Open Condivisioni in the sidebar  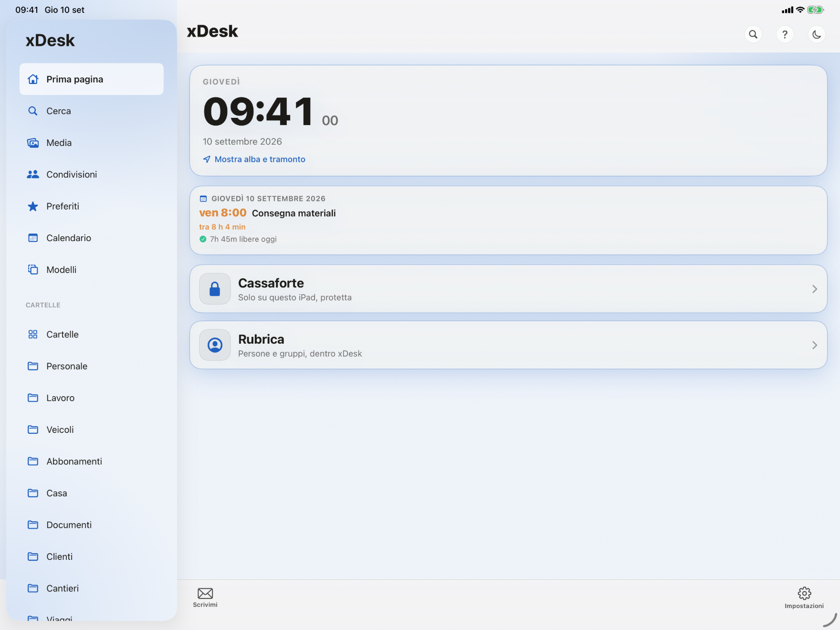[92, 174]
